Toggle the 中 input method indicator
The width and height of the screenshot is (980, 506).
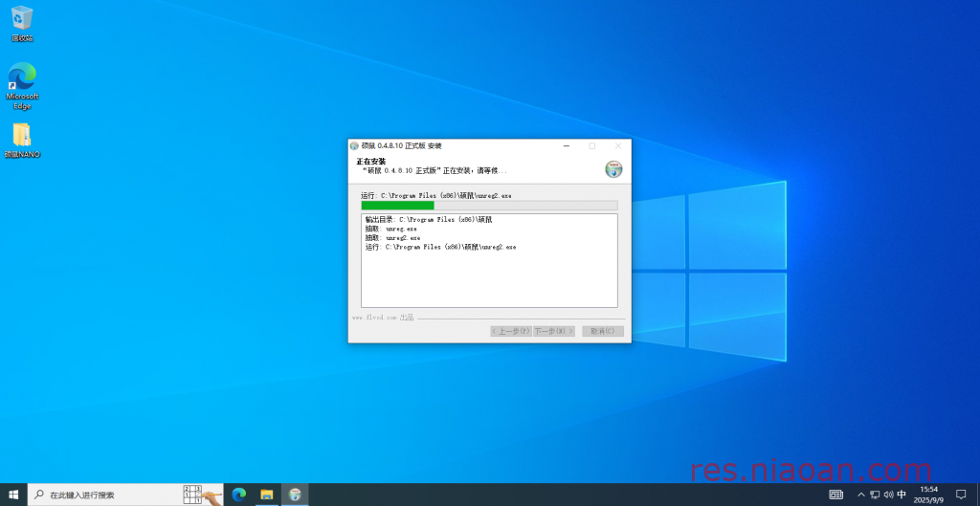[902, 495]
